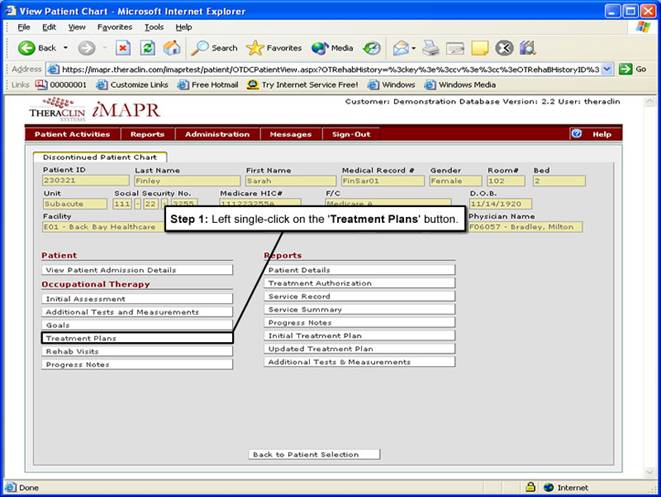Open the Tools menu
The width and height of the screenshot is (661, 497).
[x=154, y=27]
